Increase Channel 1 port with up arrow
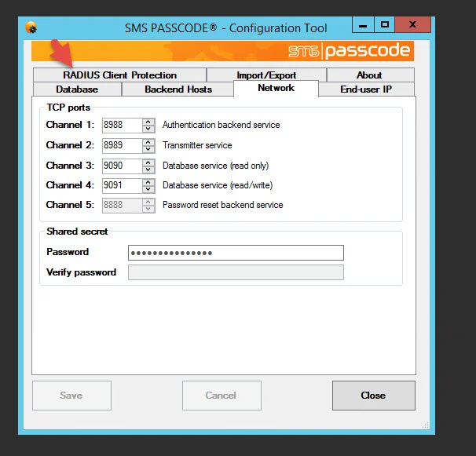The width and height of the screenshot is (476, 456). 148,122
